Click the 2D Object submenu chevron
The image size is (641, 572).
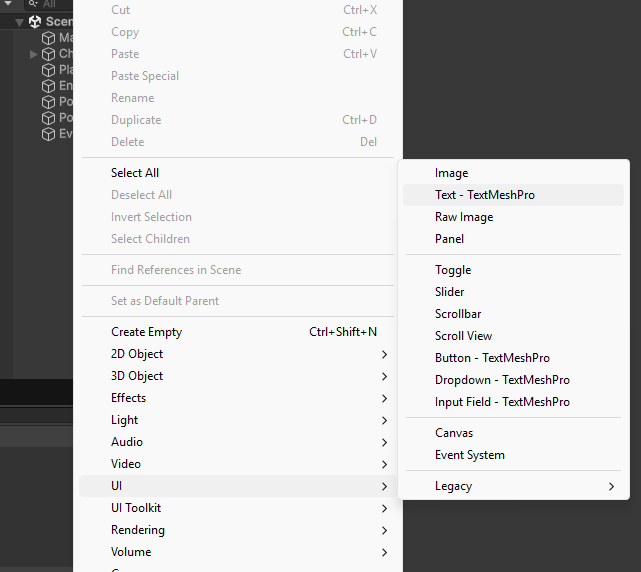tap(384, 354)
